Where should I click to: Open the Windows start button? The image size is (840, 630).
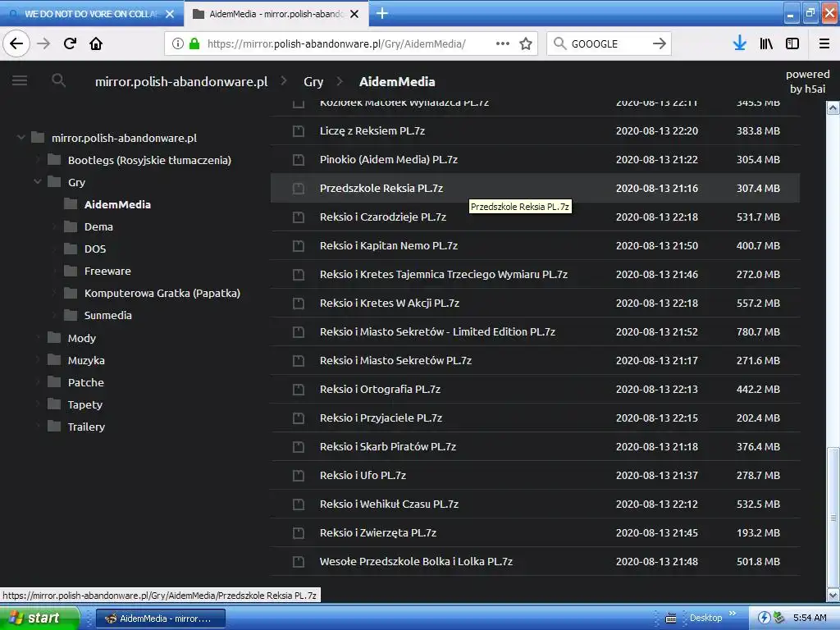coord(39,618)
